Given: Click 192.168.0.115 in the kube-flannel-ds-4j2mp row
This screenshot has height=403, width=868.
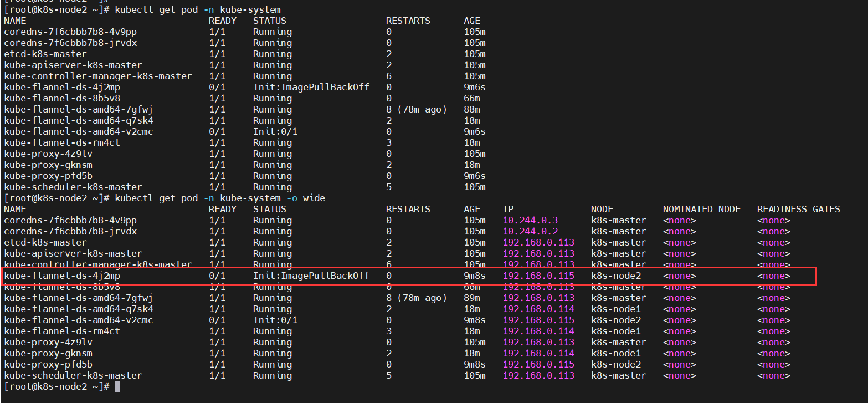Looking at the screenshot, I should (538, 276).
